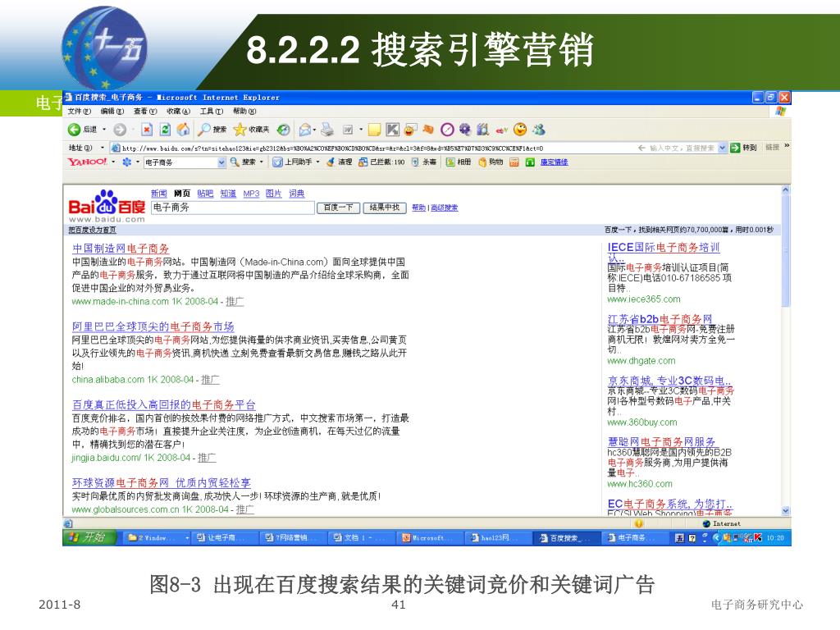Click the Baidu search input field
Viewport: 840px width, 630px height.
[x=232, y=208]
